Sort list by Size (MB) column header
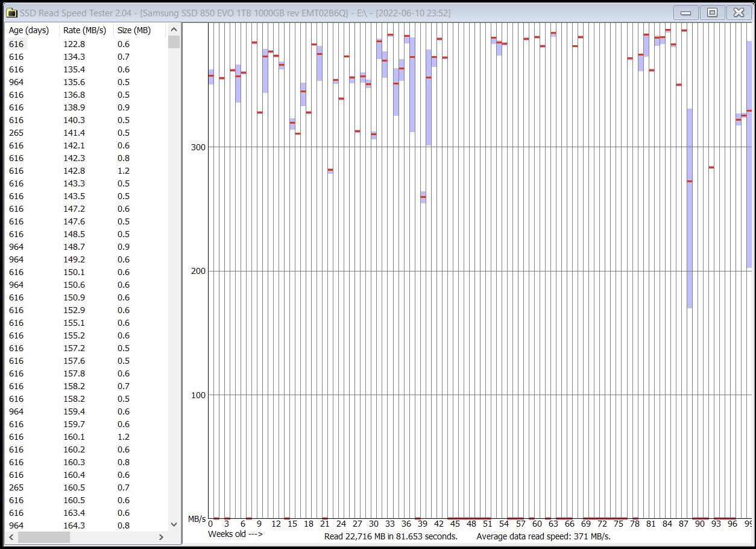The image size is (756, 549). (x=139, y=30)
